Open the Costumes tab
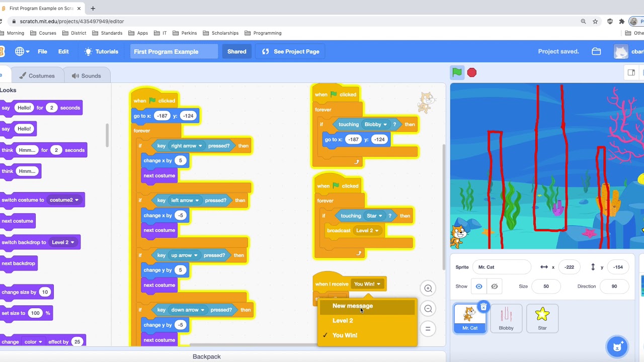Viewport: 644px width, 362px height. coord(37,75)
